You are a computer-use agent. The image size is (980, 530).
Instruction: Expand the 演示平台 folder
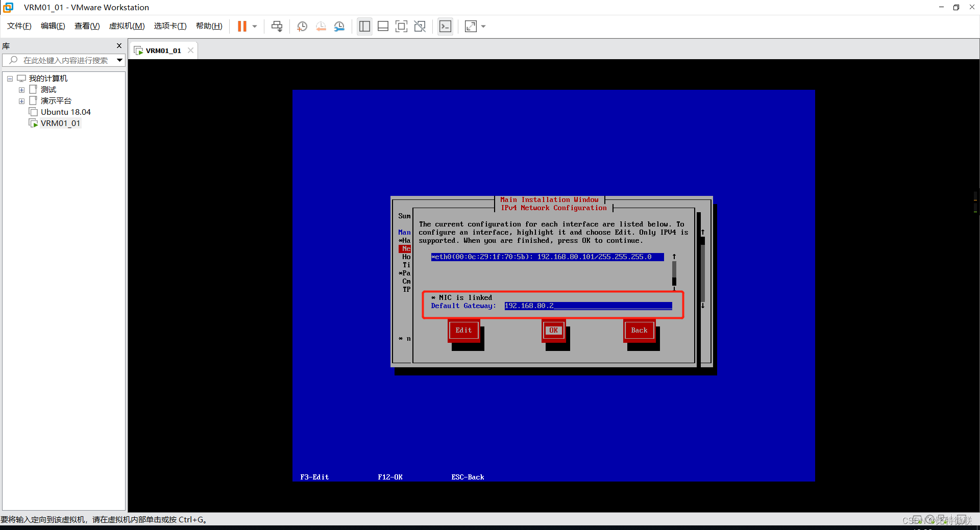21,101
